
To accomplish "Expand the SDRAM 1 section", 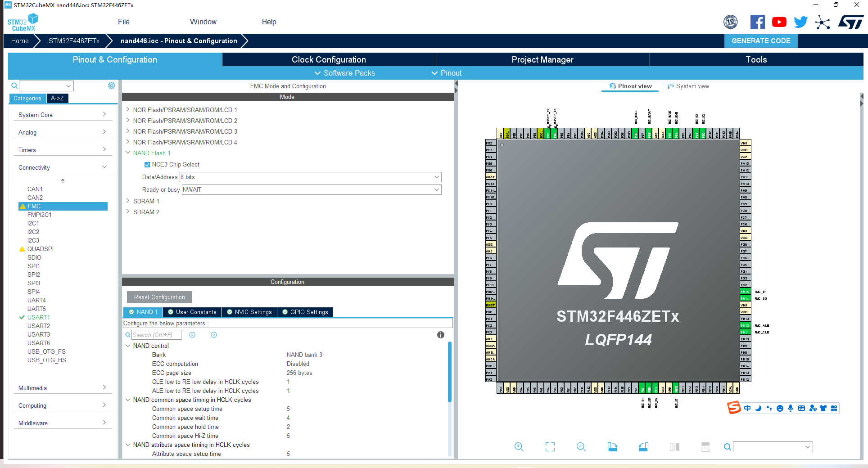I will tap(128, 201).
